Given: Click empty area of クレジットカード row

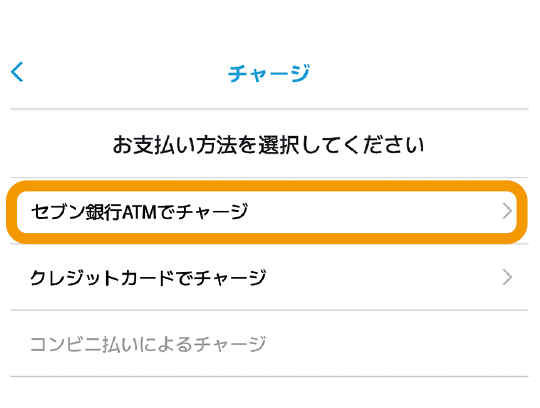Looking at the screenshot, I should click(379, 278).
